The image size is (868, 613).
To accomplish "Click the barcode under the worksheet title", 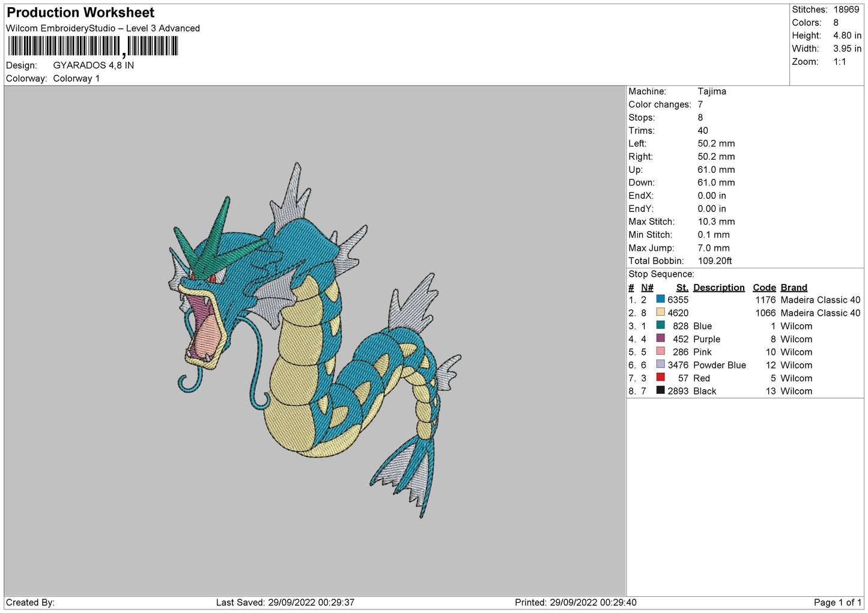I will tap(93, 46).
